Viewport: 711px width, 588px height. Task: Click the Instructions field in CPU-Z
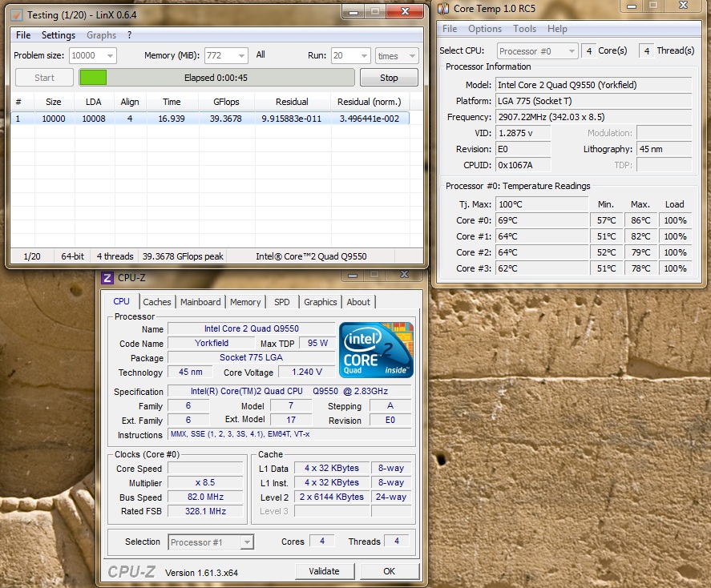pyautogui.click(x=289, y=434)
